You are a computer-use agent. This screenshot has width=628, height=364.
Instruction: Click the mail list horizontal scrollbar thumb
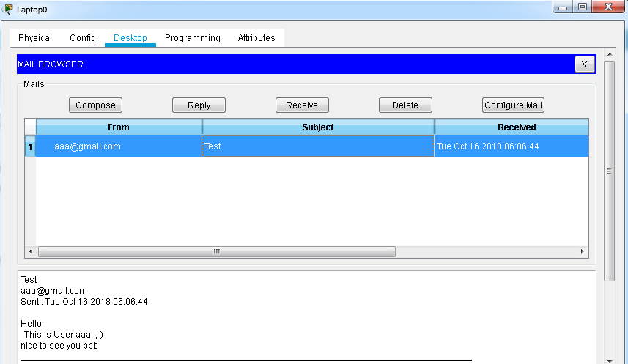coord(217,251)
